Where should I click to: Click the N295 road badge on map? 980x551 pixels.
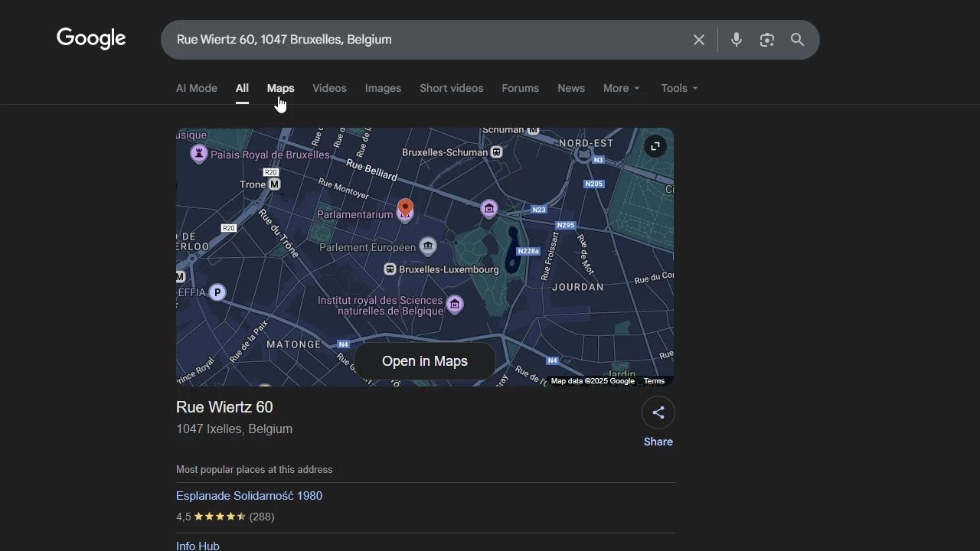(x=565, y=225)
